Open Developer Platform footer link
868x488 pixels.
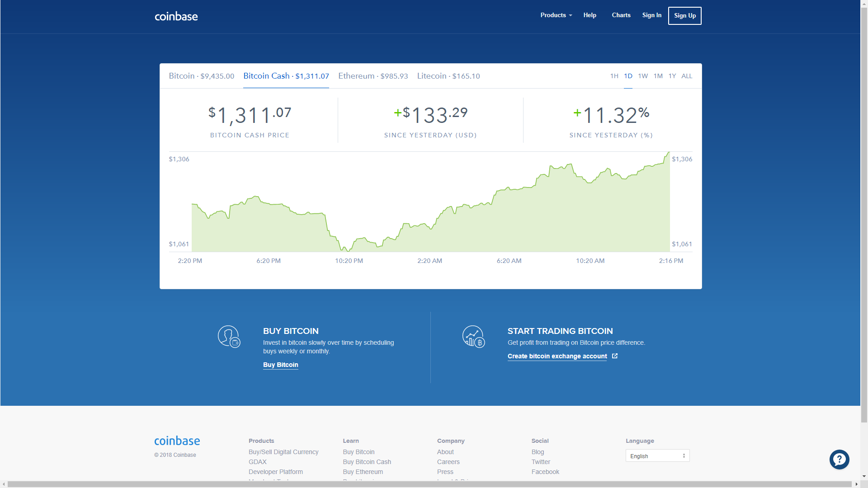click(x=276, y=472)
